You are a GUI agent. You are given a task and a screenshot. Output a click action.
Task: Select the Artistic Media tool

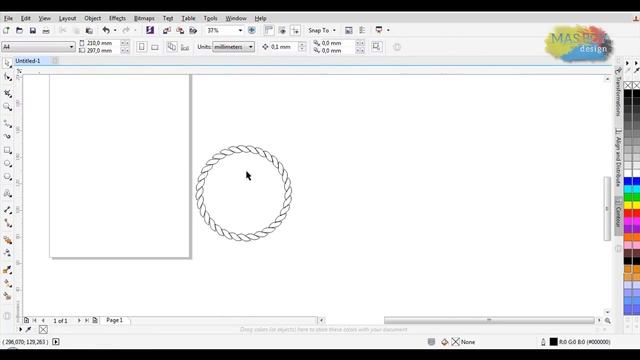click(7, 136)
